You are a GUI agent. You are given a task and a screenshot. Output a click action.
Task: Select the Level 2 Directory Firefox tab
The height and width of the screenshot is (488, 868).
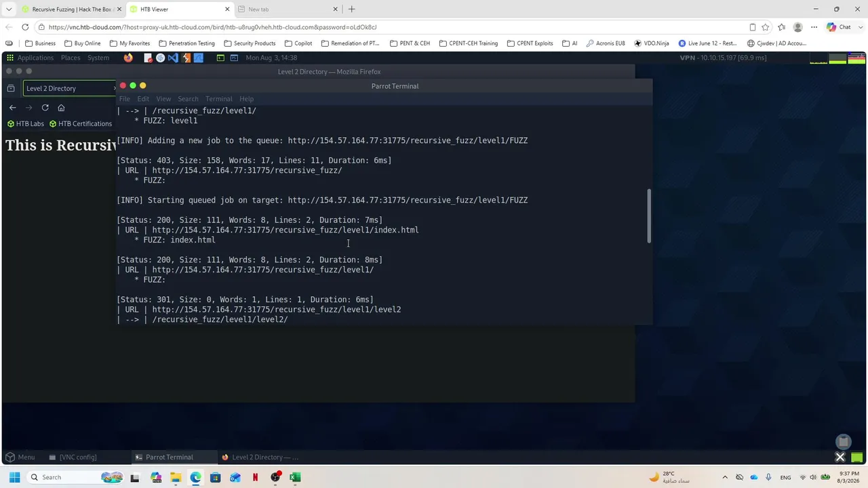(x=68, y=88)
